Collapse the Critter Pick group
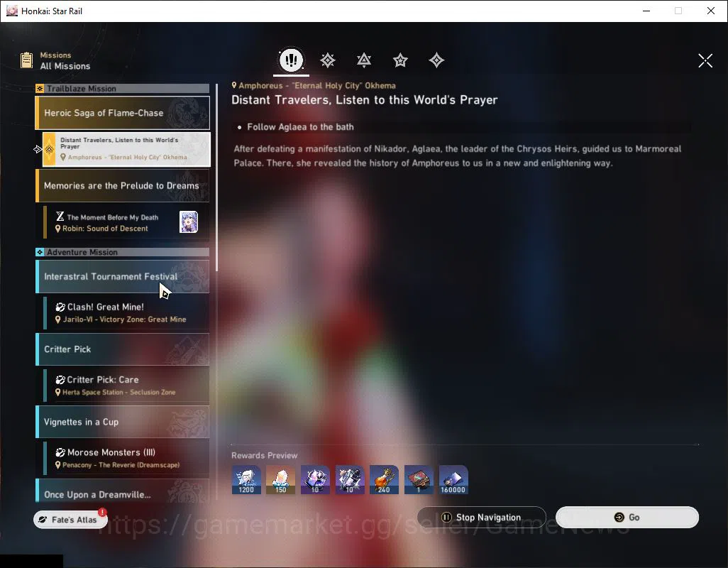 [x=123, y=349]
